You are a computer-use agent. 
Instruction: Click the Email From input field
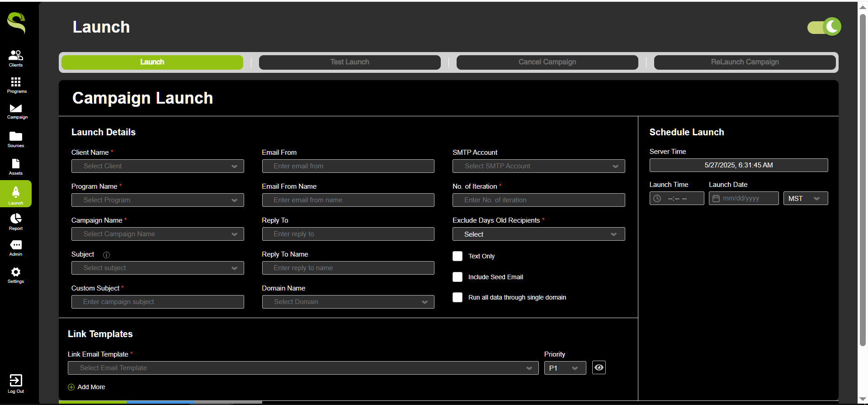tap(348, 166)
